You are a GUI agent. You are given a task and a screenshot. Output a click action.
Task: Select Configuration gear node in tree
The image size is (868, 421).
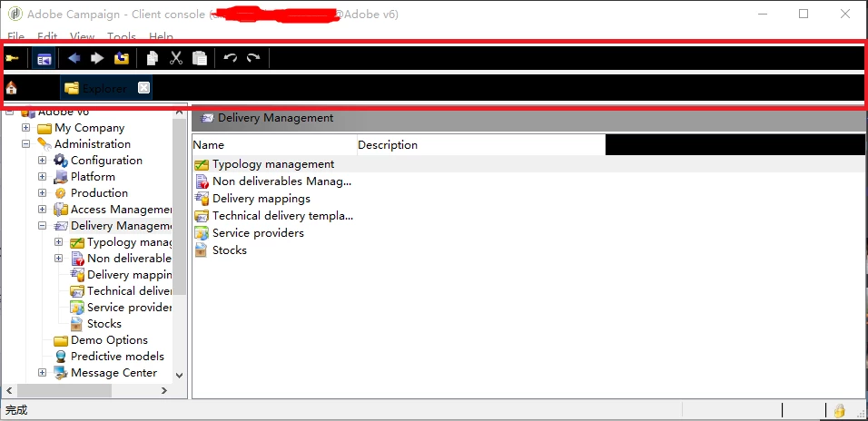click(x=106, y=161)
